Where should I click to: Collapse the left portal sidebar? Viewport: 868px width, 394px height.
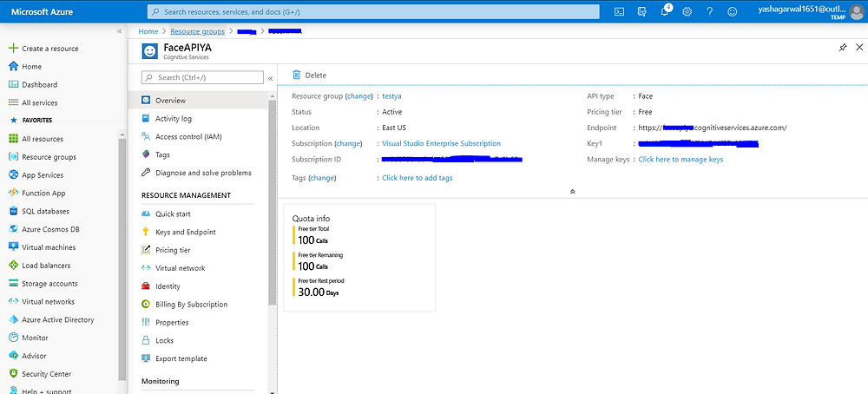pyautogui.click(x=119, y=31)
